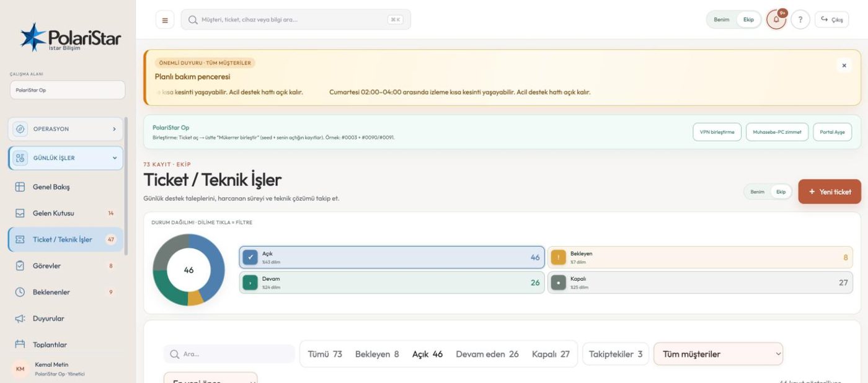Click the Gelen Kutusu inbox icon
Screen dimensions: 868x383
tap(20, 213)
